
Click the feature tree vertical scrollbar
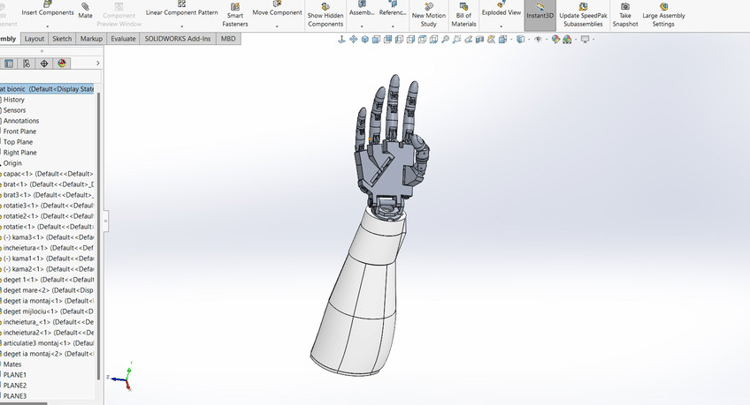99,234
